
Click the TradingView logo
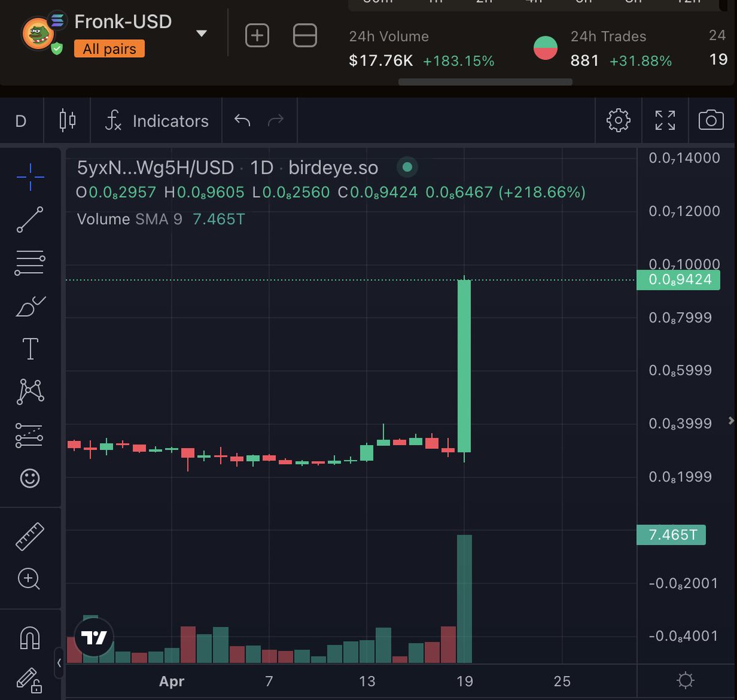pos(95,638)
